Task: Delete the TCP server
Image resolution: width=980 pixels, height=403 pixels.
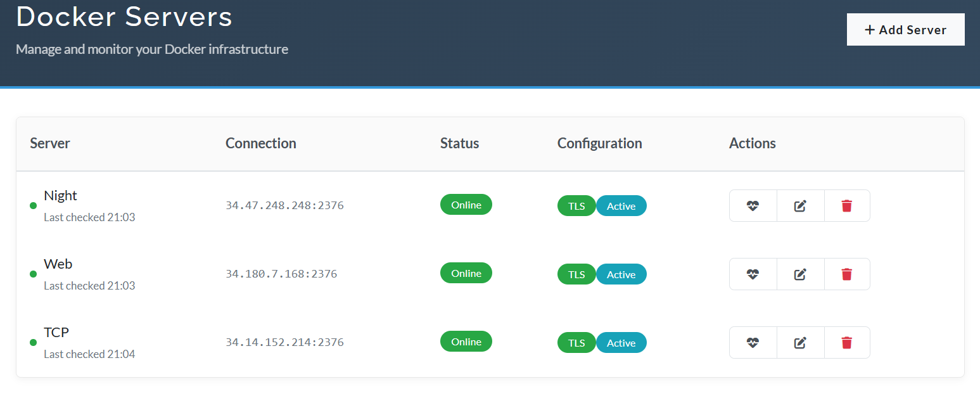Action: [846, 343]
